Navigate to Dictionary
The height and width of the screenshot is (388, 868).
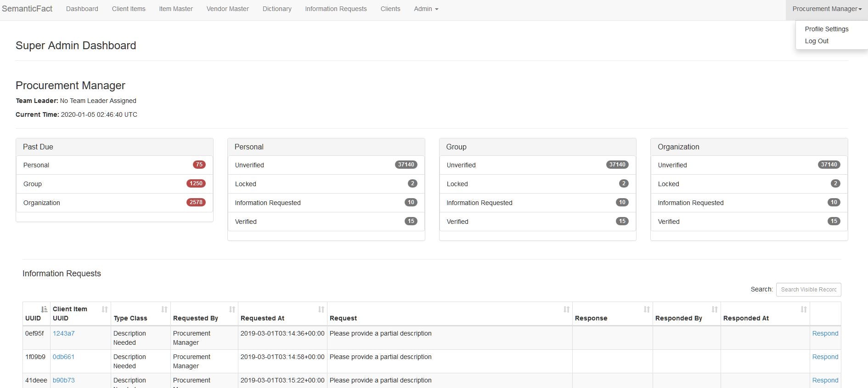[x=277, y=9]
